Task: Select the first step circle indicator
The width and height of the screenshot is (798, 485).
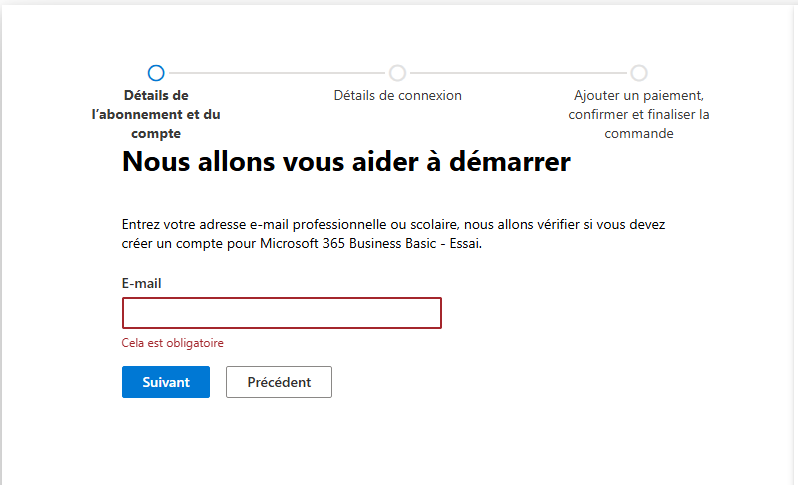Action: pyautogui.click(x=156, y=73)
